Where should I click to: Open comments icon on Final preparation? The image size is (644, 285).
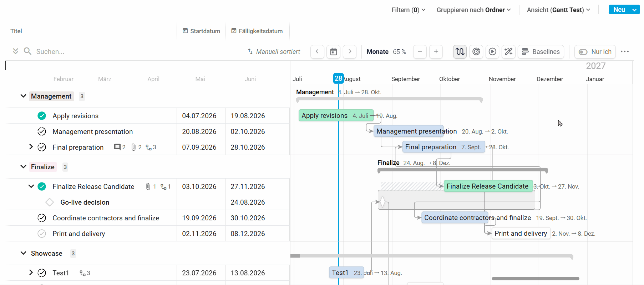pyautogui.click(x=117, y=147)
